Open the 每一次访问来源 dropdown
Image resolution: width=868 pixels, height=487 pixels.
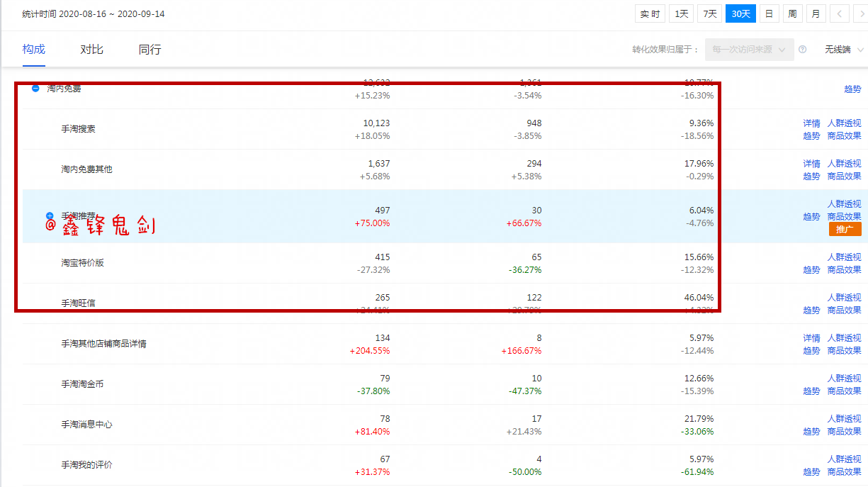749,50
